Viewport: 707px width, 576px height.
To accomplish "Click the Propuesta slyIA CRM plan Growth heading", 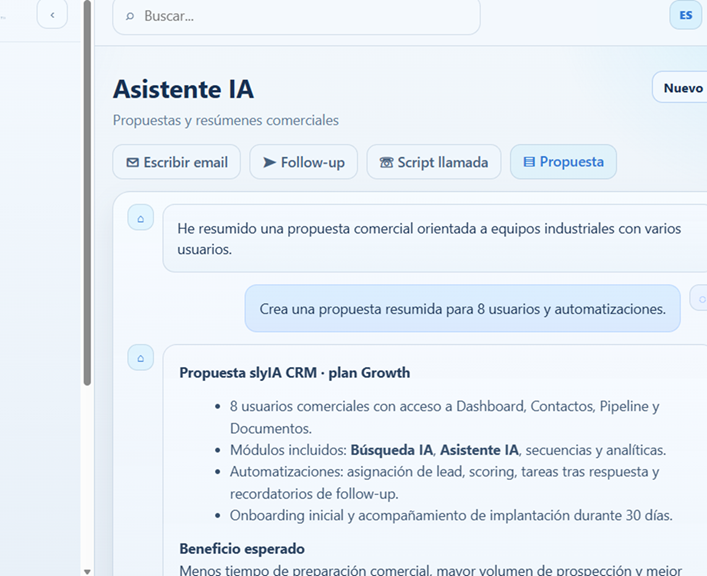I will 294,373.
